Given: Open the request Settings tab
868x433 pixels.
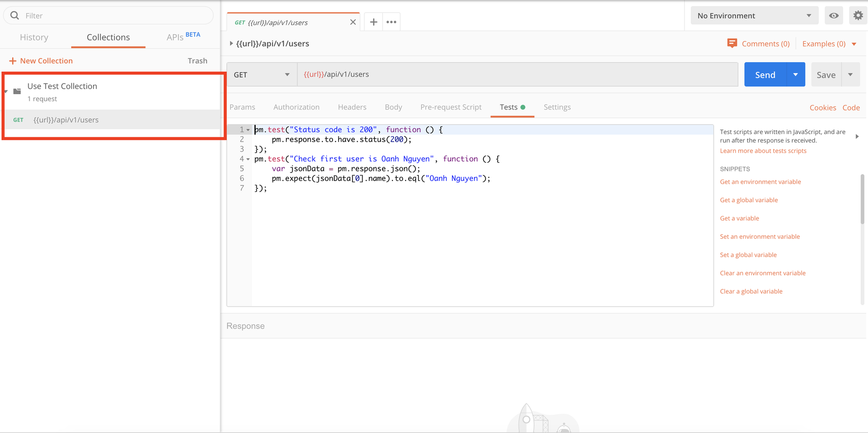Looking at the screenshot, I should [557, 107].
